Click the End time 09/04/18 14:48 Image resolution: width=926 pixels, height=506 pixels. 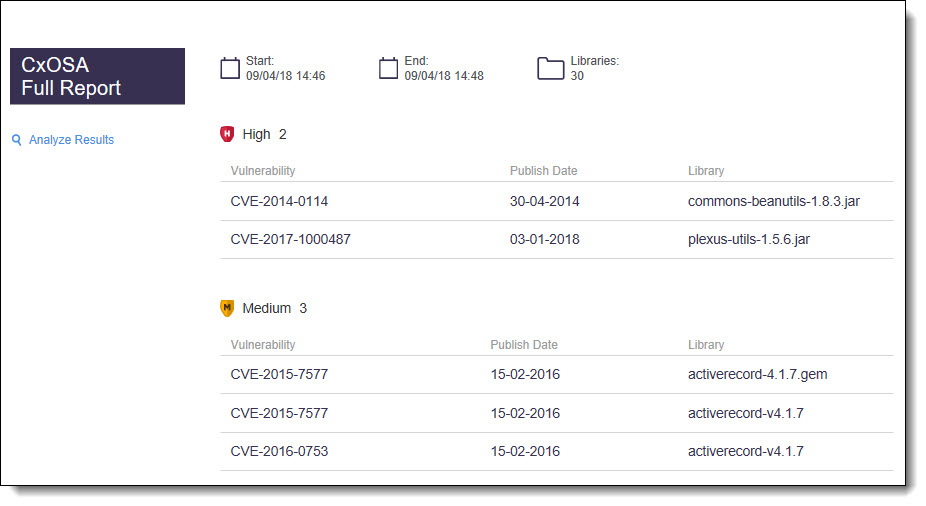(x=444, y=76)
